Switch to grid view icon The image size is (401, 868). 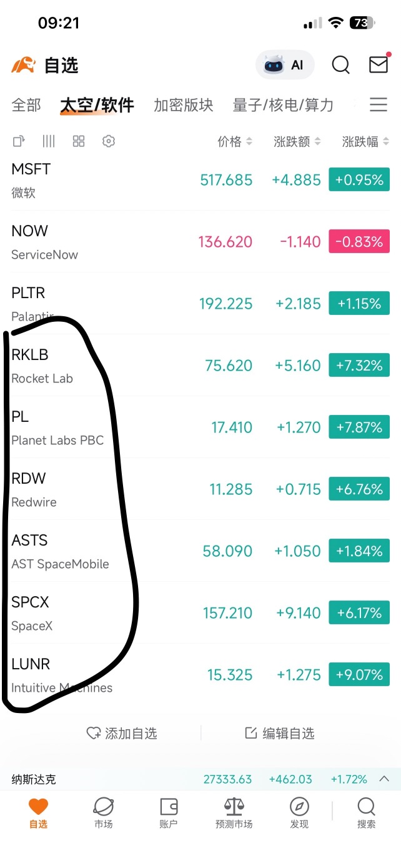click(x=79, y=141)
